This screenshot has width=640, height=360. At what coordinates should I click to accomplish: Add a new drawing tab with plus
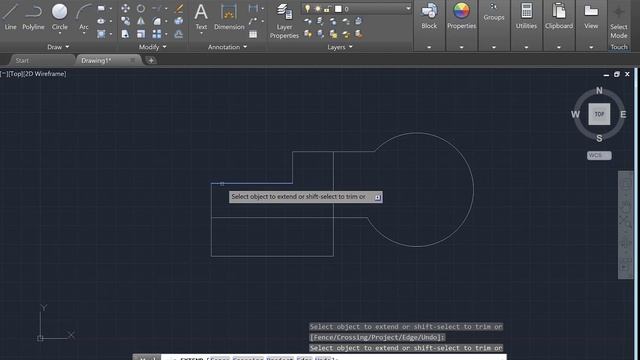151,60
